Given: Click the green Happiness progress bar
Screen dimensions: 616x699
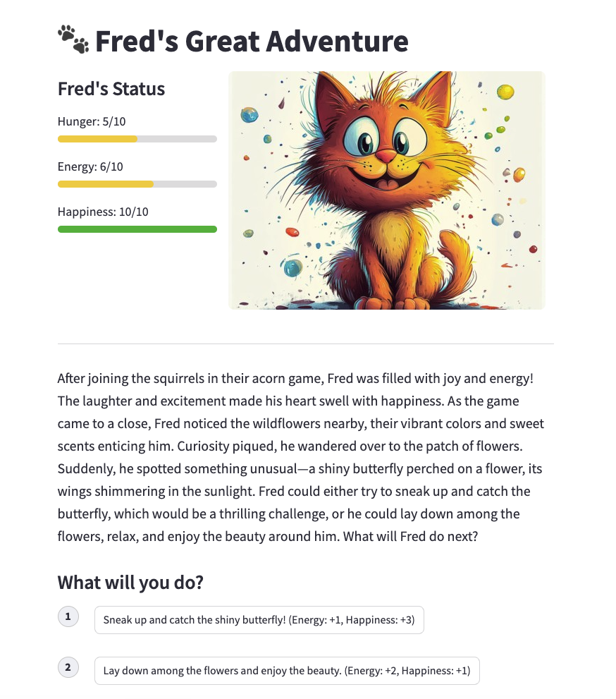Looking at the screenshot, I should pyautogui.click(x=137, y=229).
